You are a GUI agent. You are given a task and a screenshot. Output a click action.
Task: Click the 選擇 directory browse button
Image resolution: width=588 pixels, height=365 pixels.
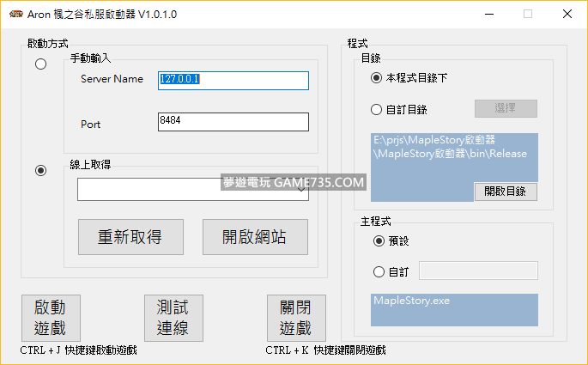click(506, 109)
